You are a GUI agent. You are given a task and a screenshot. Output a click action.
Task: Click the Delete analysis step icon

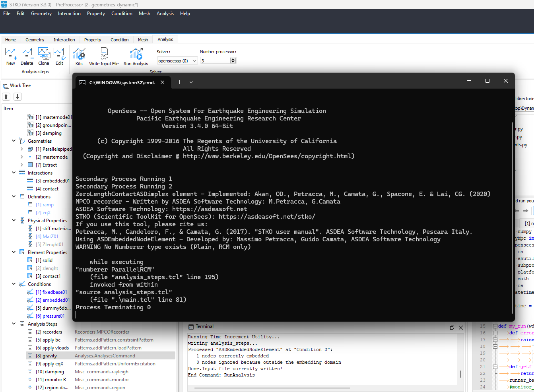[27, 56]
